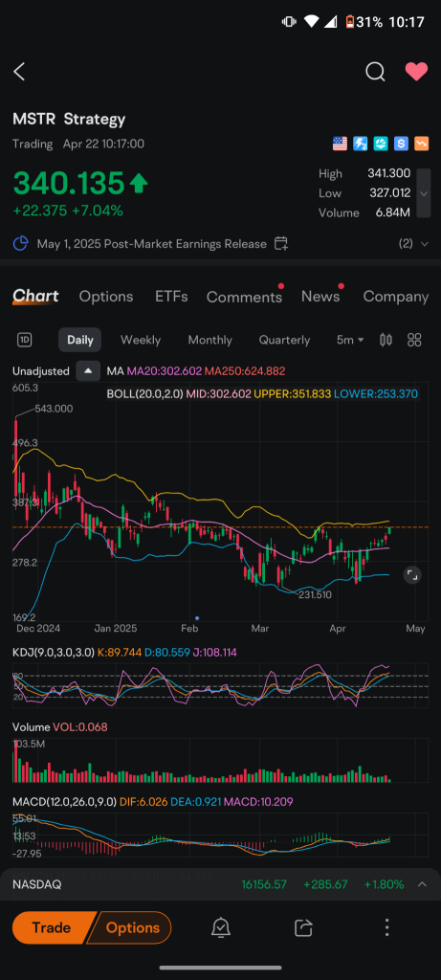The width and height of the screenshot is (441, 980).
Task: Open the search magnifier icon
Action: [x=375, y=72]
